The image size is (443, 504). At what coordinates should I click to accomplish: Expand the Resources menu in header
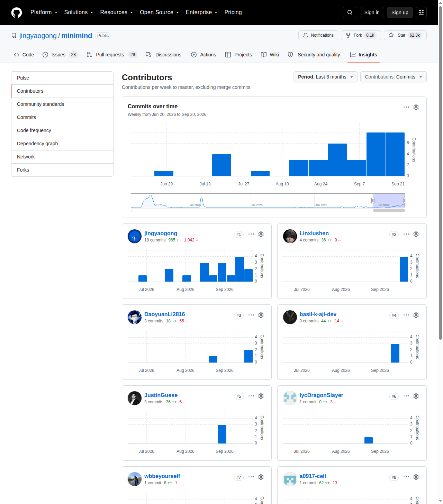117,12
